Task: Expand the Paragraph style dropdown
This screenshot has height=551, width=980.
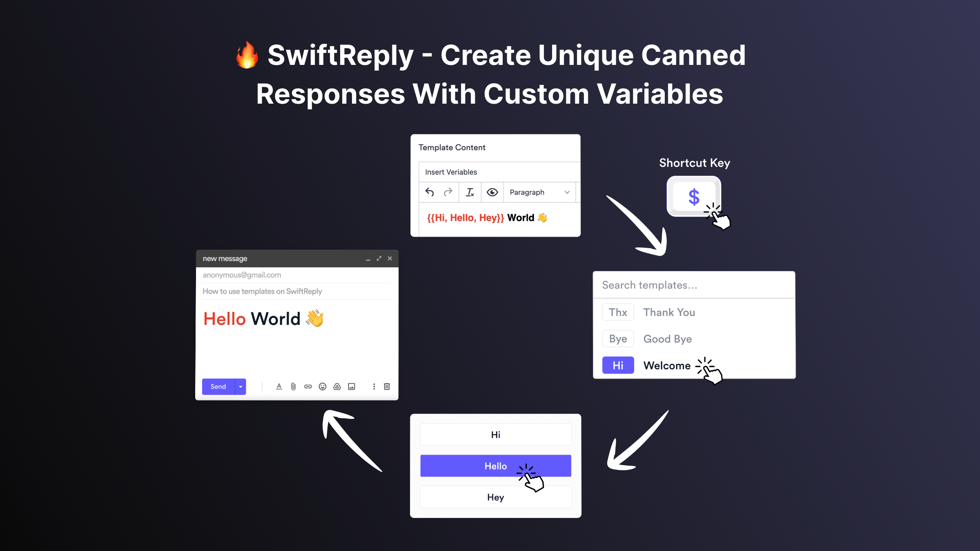Action: [539, 192]
